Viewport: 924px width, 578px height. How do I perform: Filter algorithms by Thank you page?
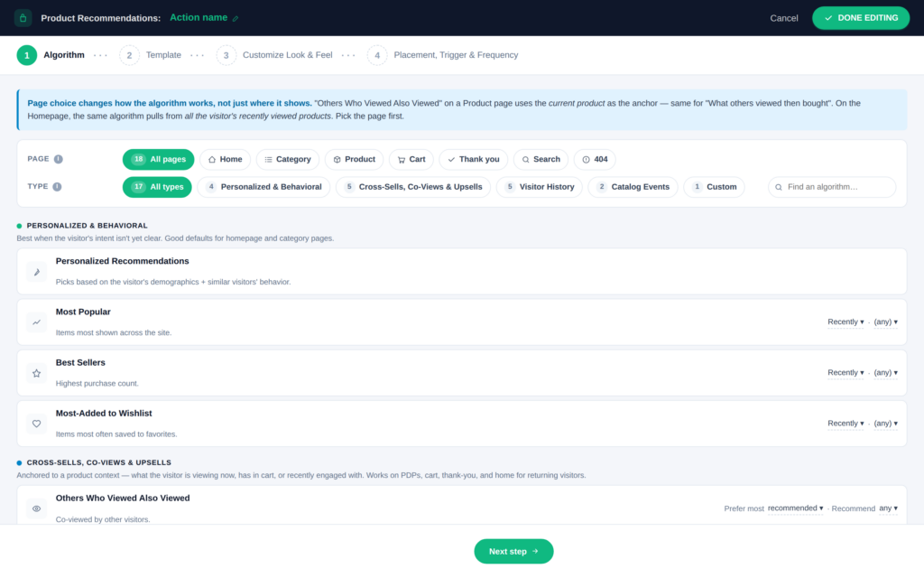(473, 159)
